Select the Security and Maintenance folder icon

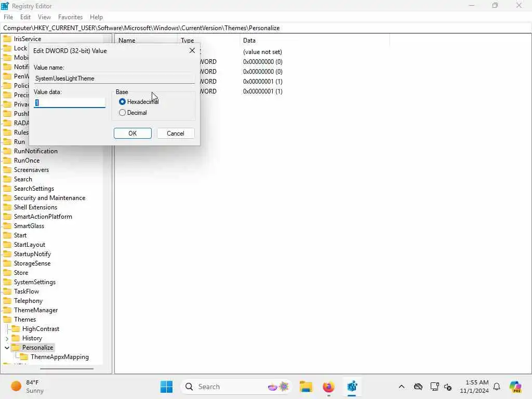[x=7, y=198]
